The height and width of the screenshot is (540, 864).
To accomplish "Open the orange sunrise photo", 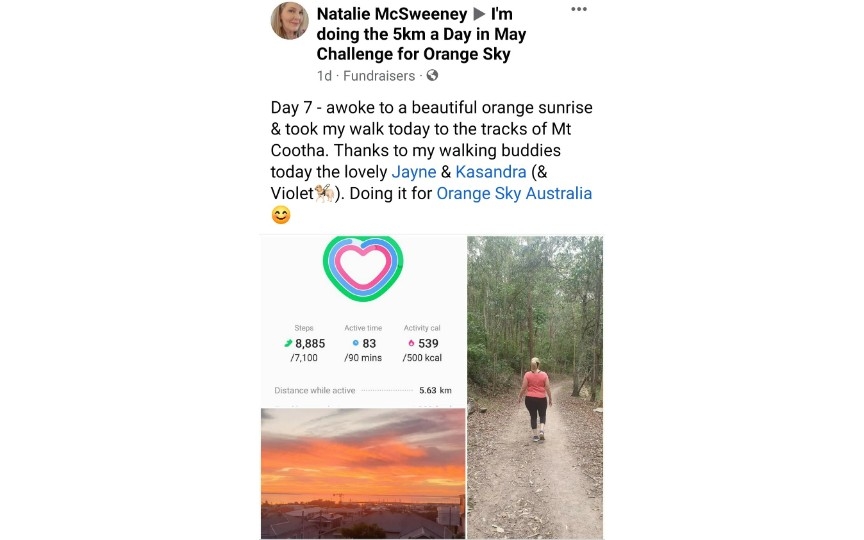I will tap(363, 473).
